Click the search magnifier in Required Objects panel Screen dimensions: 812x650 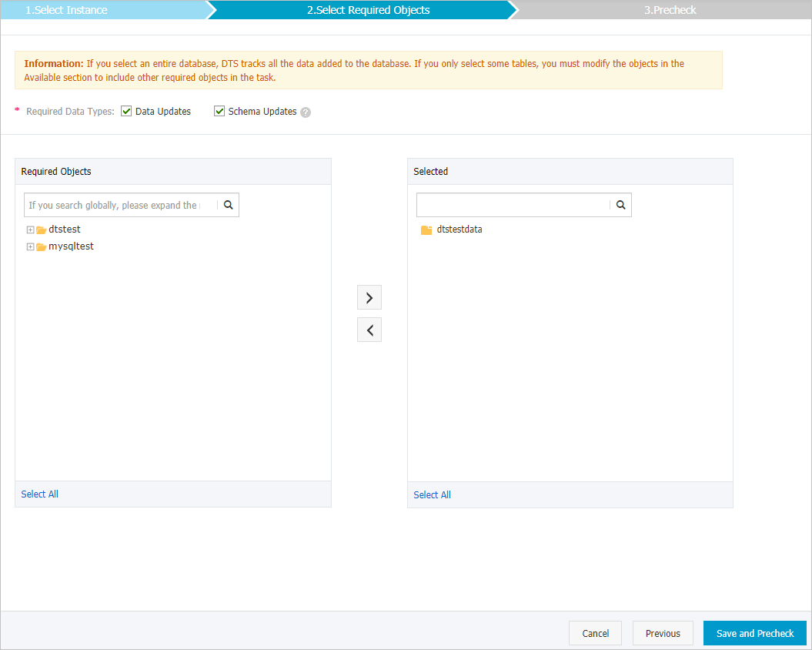point(228,205)
